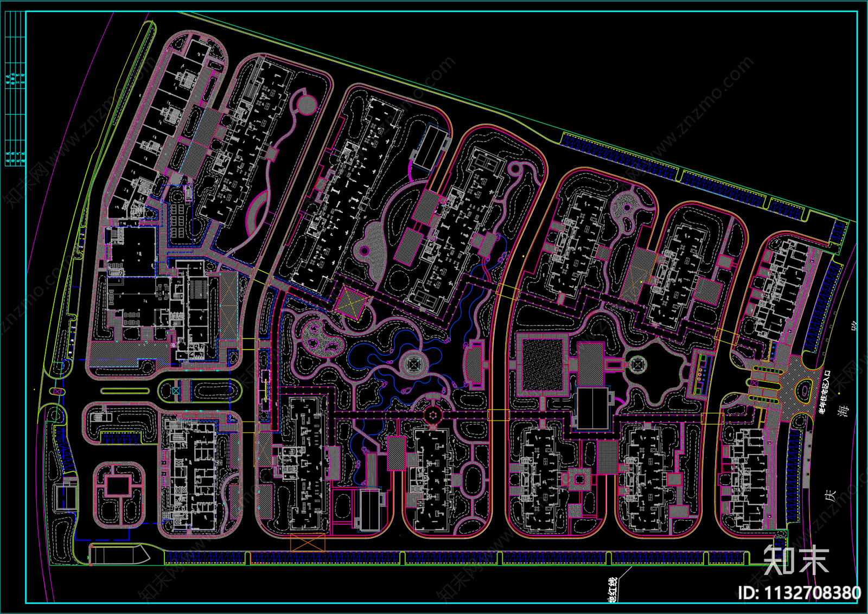Click the 地红线 boundary label at bottom
This screenshot has width=868, height=614.
(612, 590)
